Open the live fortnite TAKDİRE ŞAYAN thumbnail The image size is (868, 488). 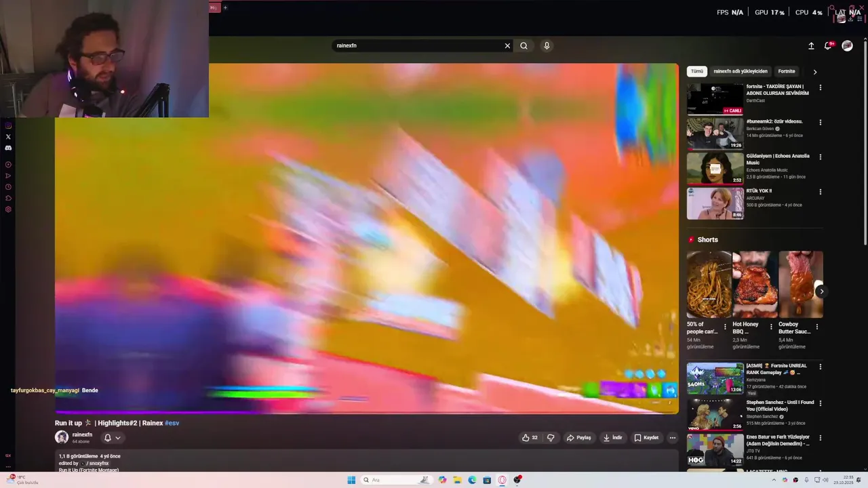coord(715,99)
